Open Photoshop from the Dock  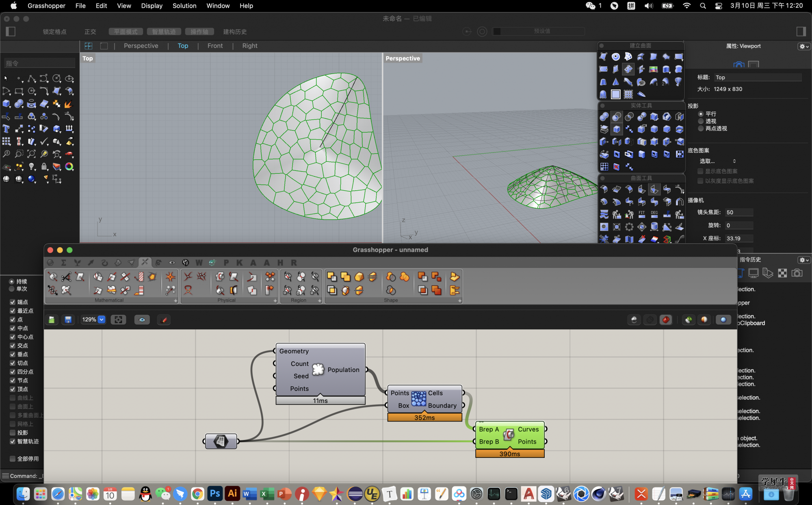[x=215, y=494]
